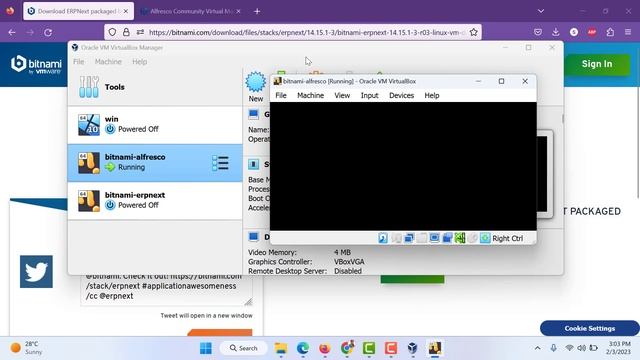640x360 pixels.
Task: Open the Firefox downloads panel
Action: (556, 32)
